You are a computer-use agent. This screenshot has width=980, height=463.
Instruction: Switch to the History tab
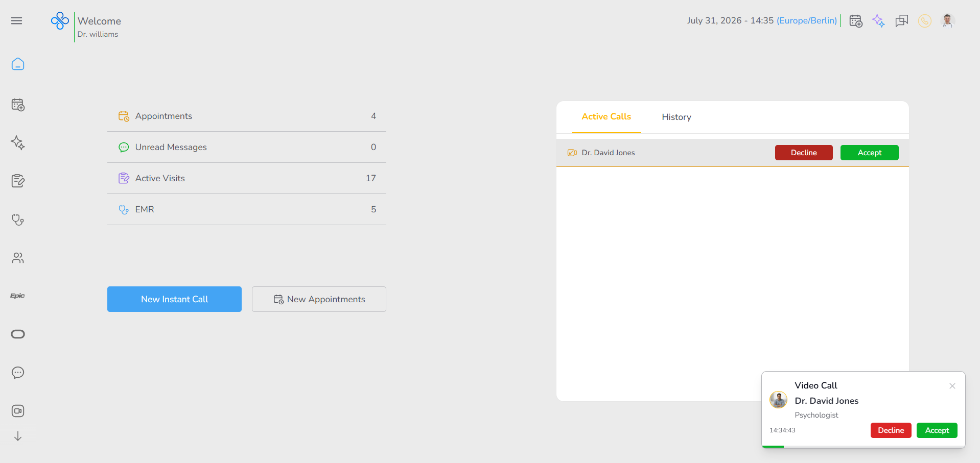click(x=676, y=117)
